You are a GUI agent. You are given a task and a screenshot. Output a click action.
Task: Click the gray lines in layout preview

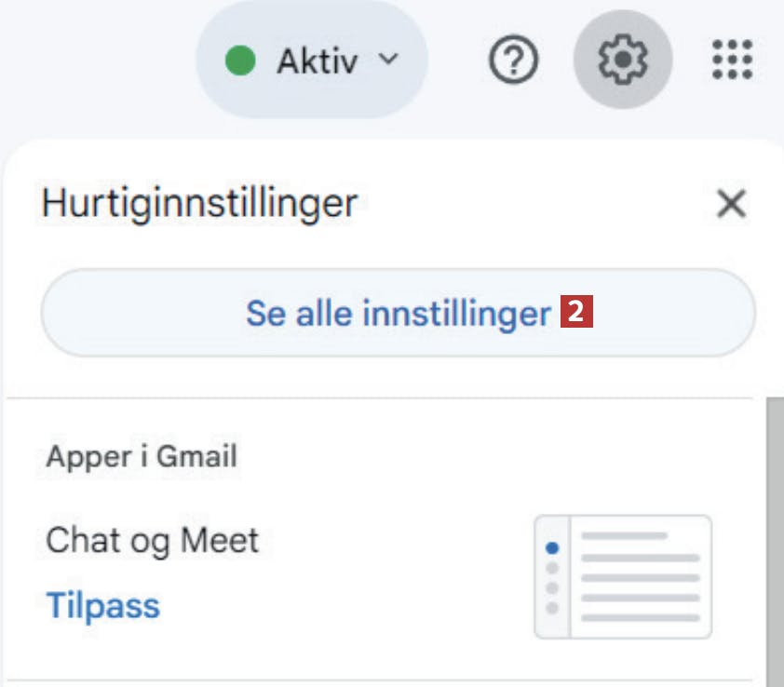tap(640, 577)
